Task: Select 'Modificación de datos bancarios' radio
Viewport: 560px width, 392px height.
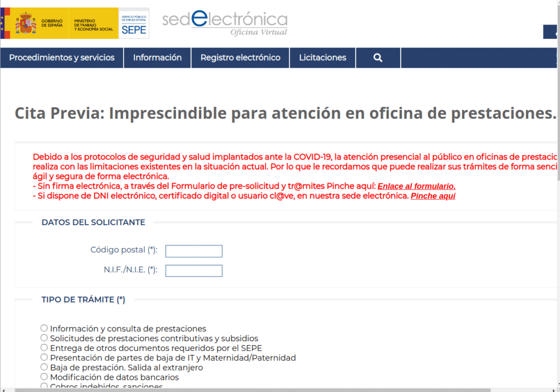Action: 44,376
